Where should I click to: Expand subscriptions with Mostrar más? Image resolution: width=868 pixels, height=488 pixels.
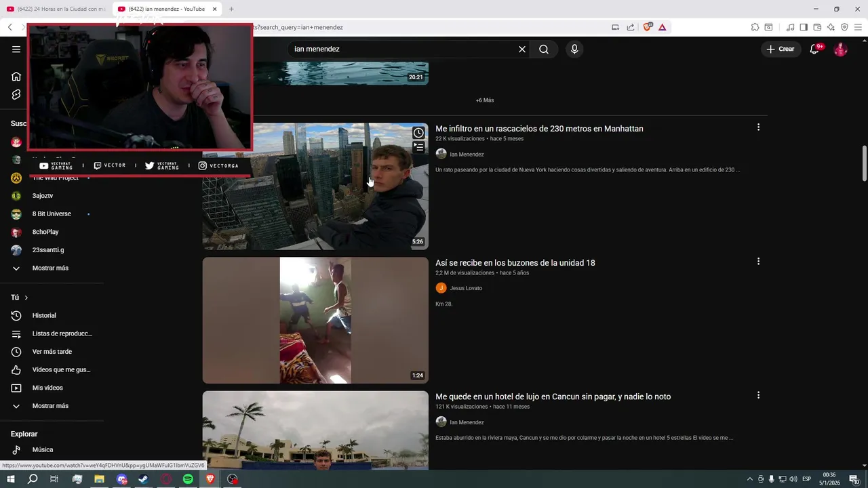coord(52,268)
